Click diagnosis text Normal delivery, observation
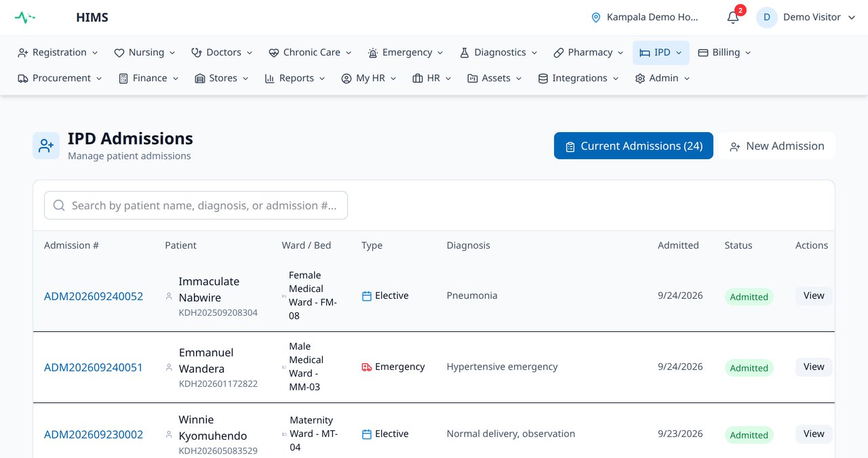 click(511, 434)
